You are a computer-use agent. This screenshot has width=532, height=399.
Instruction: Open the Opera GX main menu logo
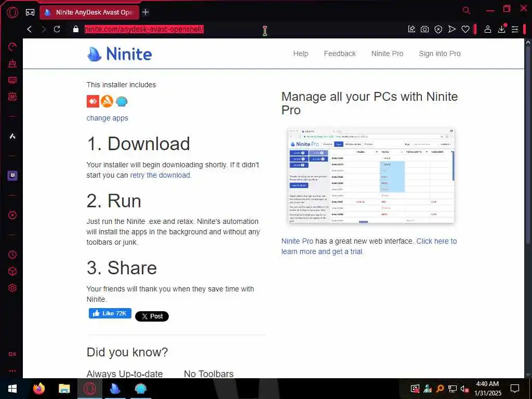pyautogui.click(x=12, y=12)
